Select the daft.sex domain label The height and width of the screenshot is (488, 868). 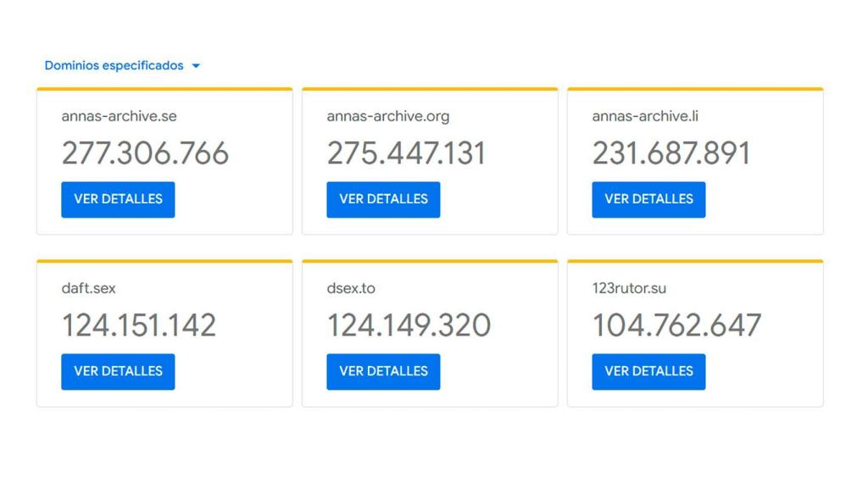click(90, 287)
